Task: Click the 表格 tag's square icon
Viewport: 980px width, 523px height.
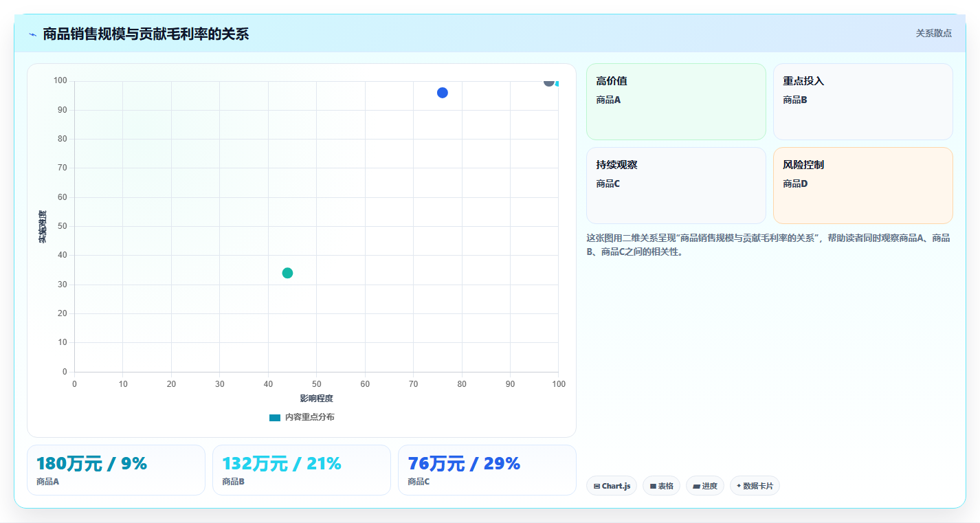Action: click(x=653, y=486)
